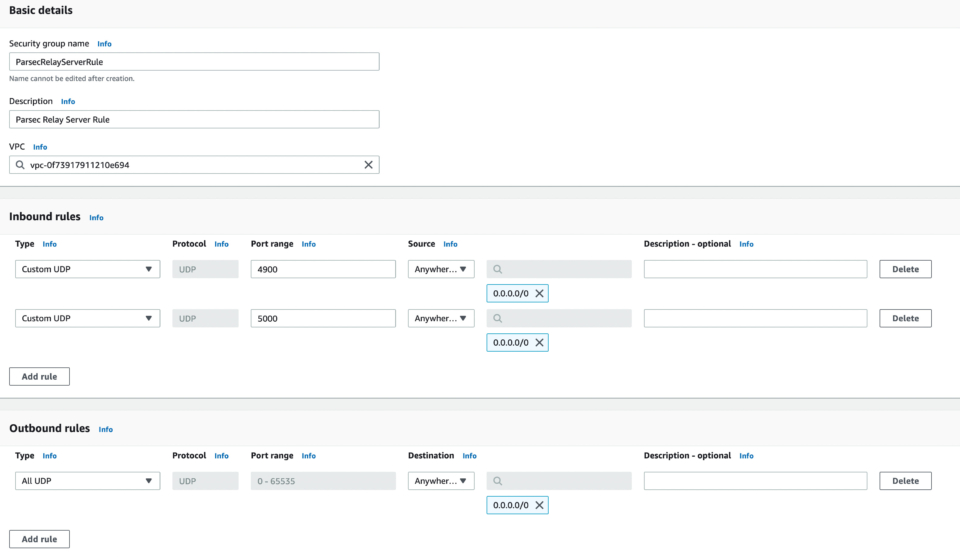Screen dimensions: 960x557
Task: Delete the port 5000 inbound rule
Action: click(x=905, y=318)
